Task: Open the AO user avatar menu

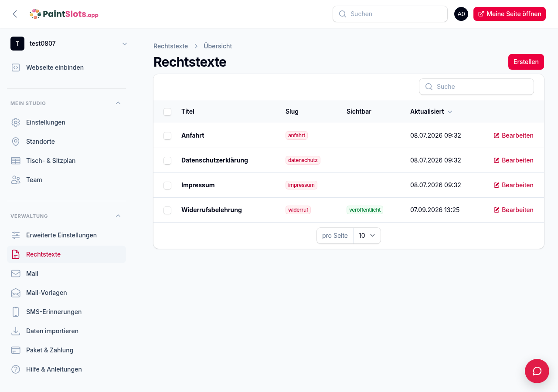Action: pos(461,14)
